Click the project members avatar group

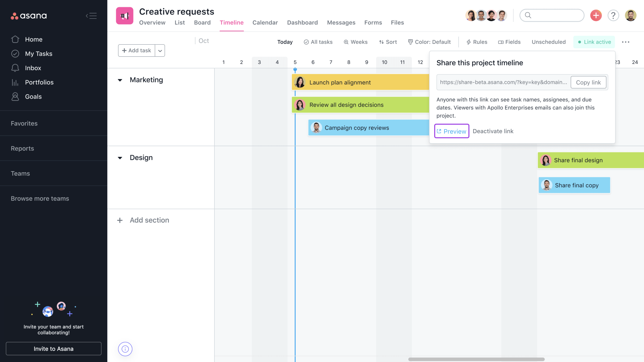(x=486, y=16)
